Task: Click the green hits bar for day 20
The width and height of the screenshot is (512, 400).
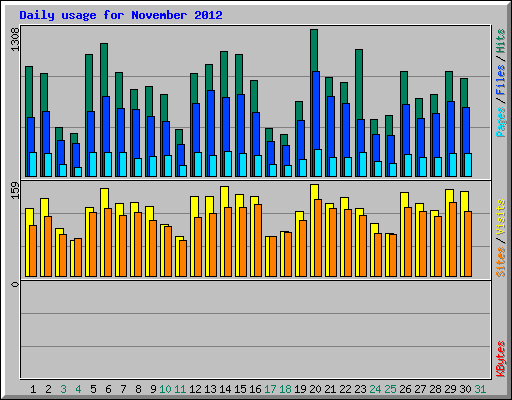Action: 314,50
